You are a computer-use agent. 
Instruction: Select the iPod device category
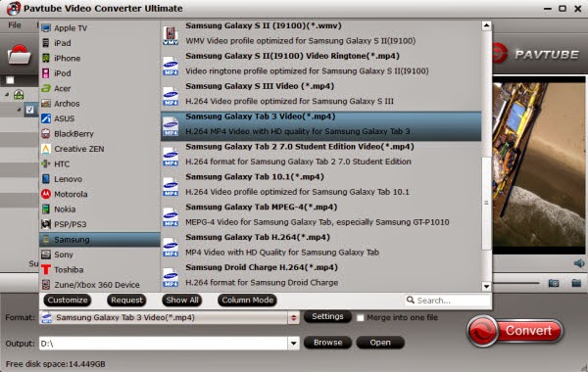point(100,73)
